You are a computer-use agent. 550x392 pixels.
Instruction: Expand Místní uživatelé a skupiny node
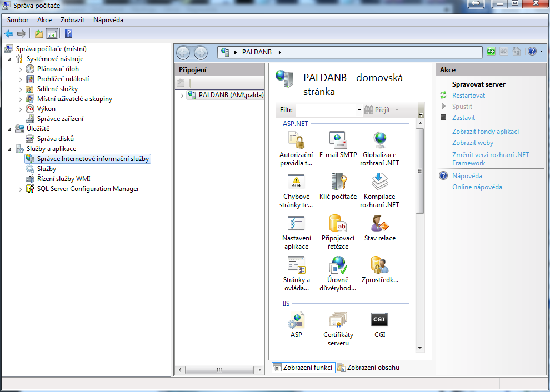(21, 99)
